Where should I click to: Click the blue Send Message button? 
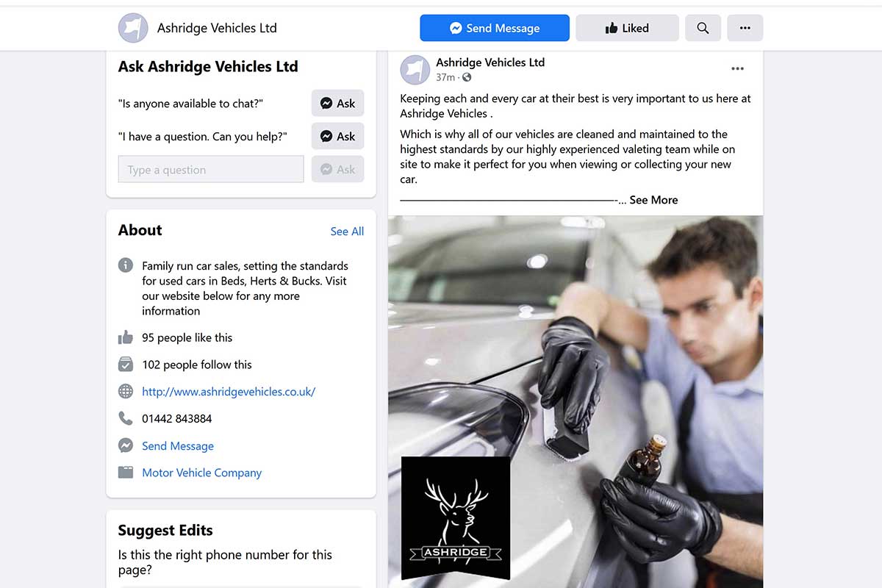coord(495,28)
